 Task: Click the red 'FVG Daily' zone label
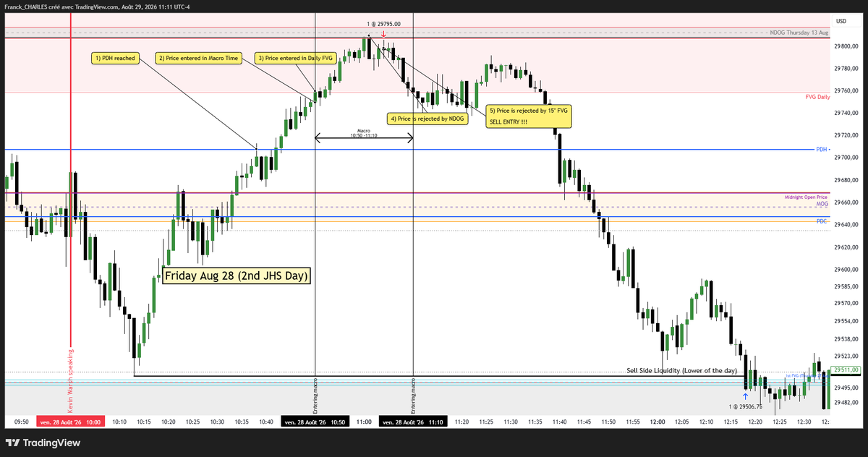click(817, 96)
